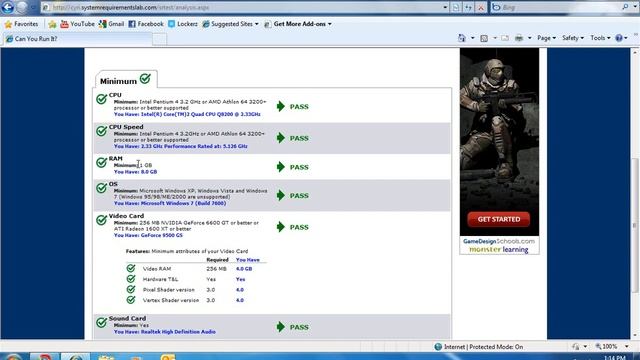Click the green arrow next to CPU PASS
The width and height of the screenshot is (640, 360).
280,107
